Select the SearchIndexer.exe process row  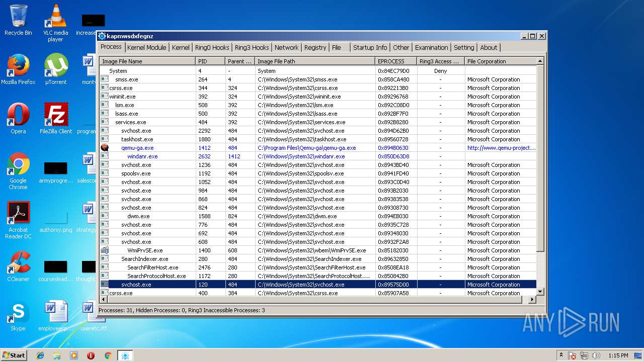[318, 259]
